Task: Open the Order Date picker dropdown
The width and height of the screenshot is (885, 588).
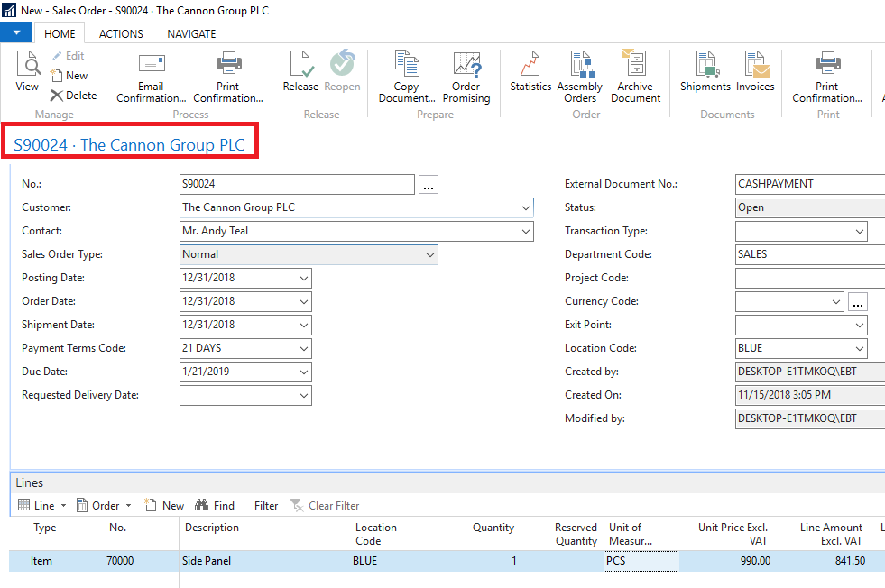Action: (304, 302)
